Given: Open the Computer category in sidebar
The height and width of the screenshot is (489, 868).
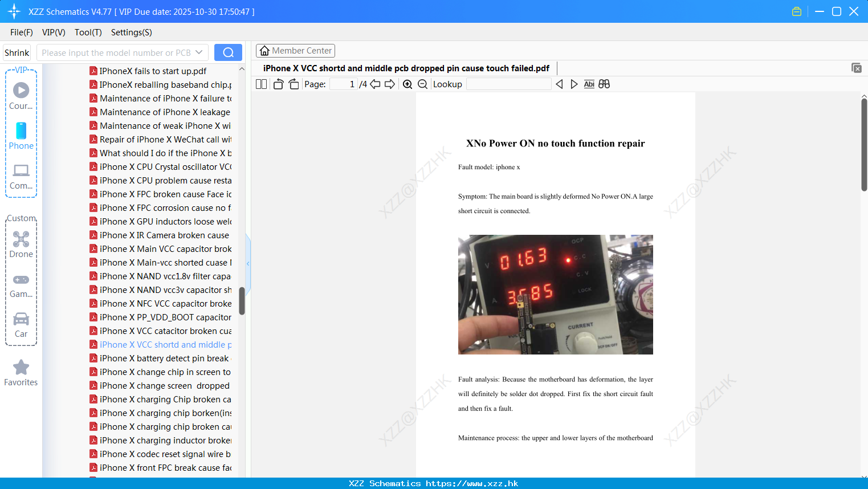Looking at the screenshot, I should click(x=21, y=177).
